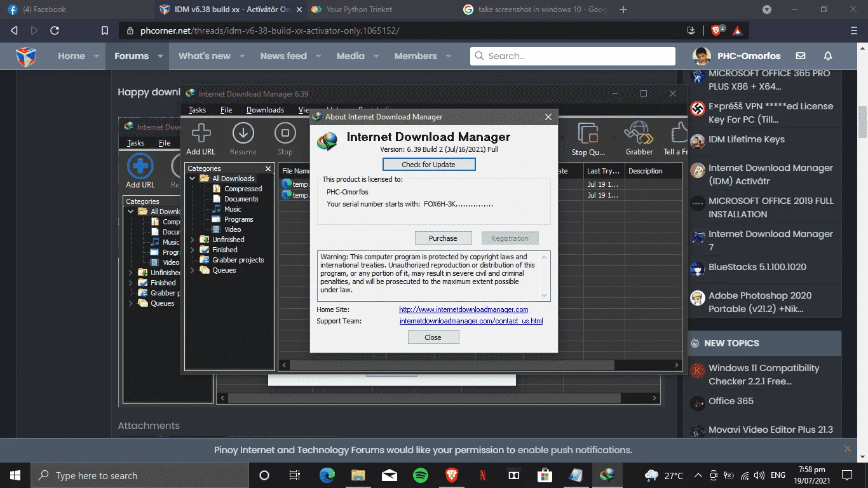
Task: Click the Description column header
Action: (654, 171)
